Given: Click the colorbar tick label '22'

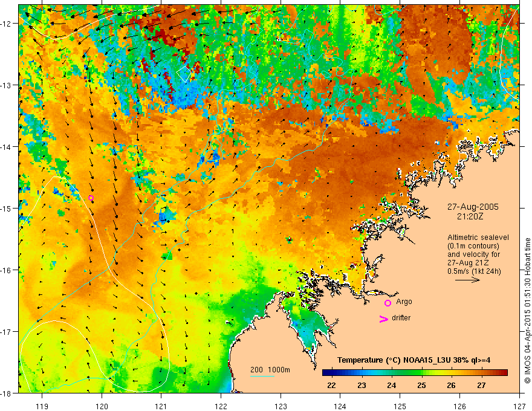Looking at the screenshot, I should (331, 385).
